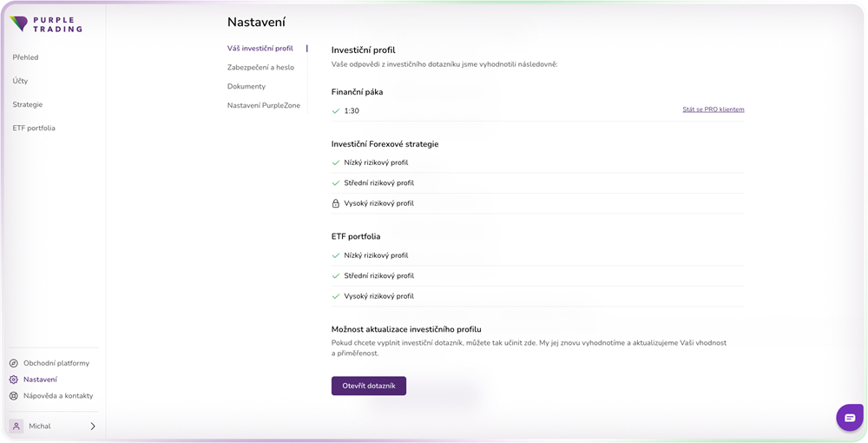Image resolution: width=868 pixels, height=443 pixels.
Task: Click the Michal user avatar icon
Action: click(x=16, y=426)
